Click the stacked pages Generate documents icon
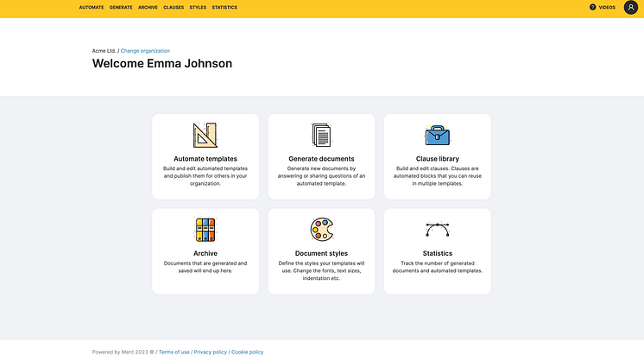The image size is (644, 362). point(321,135)
